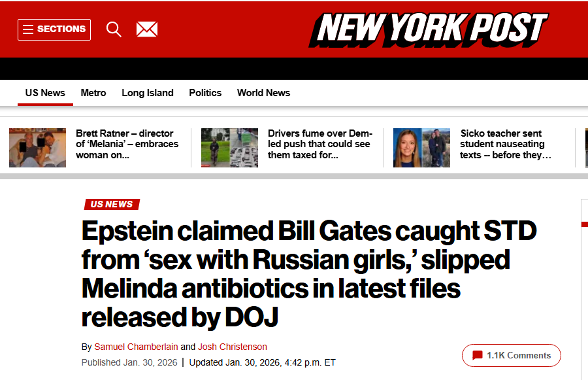Open the Long Island section
Image resolution: width=588 pixels, height=380 pixels.
click(x=148, y=93)
